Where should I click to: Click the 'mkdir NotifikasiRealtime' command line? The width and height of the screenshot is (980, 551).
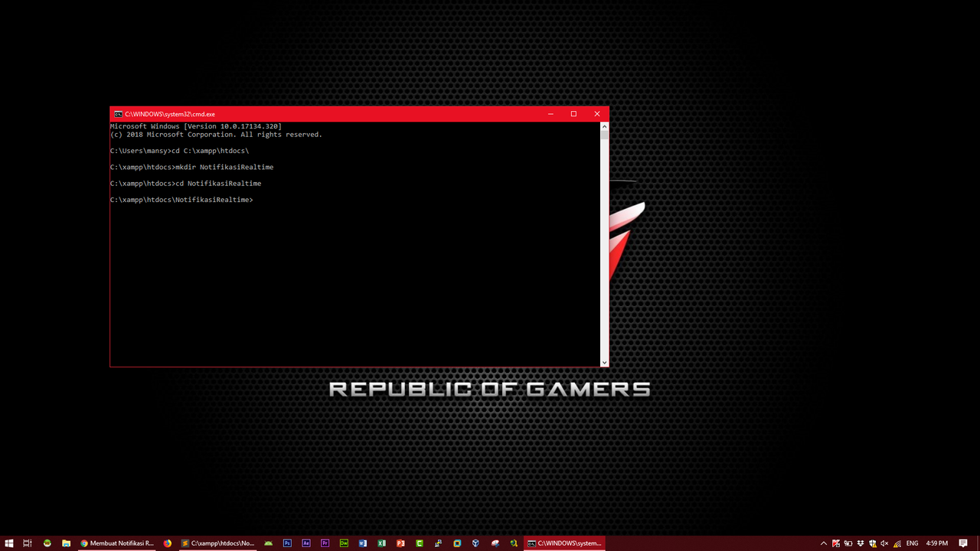224,167
